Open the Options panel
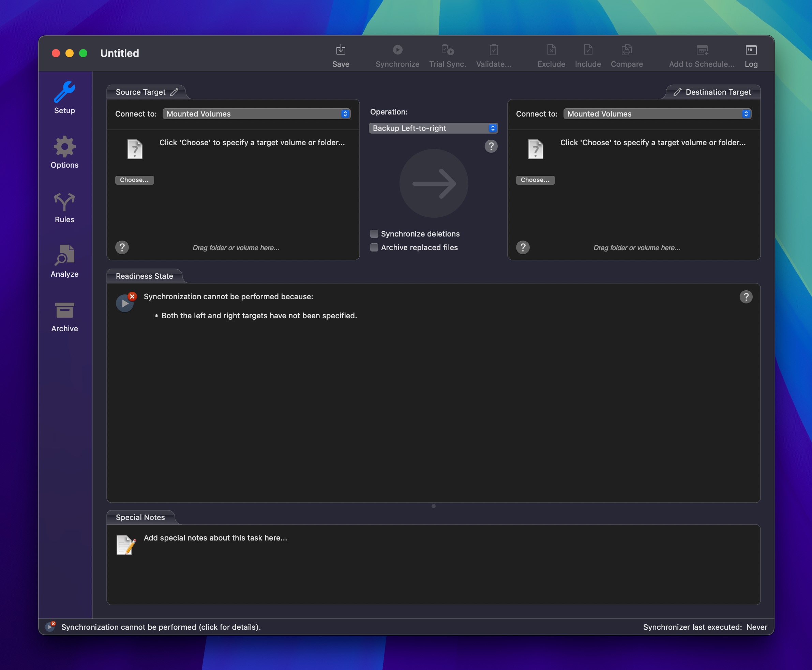Viewport: 812px width, 670px height. point(64,152)
